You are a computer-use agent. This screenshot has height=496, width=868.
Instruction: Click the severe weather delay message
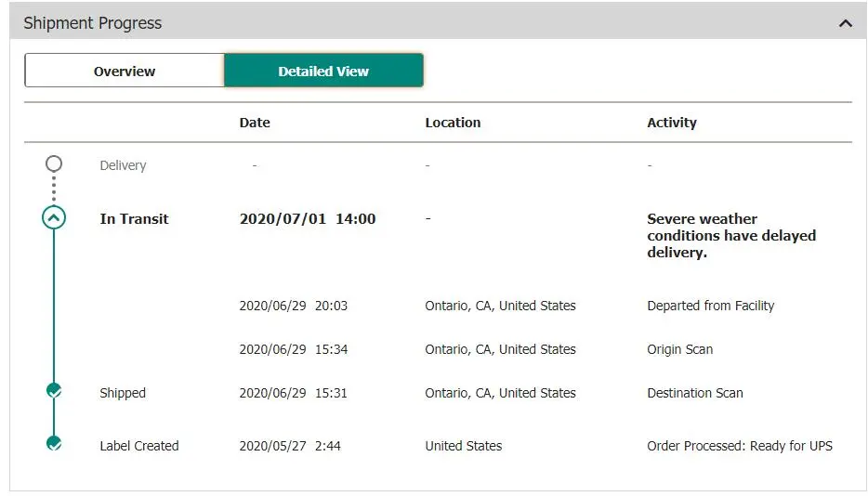730,236
